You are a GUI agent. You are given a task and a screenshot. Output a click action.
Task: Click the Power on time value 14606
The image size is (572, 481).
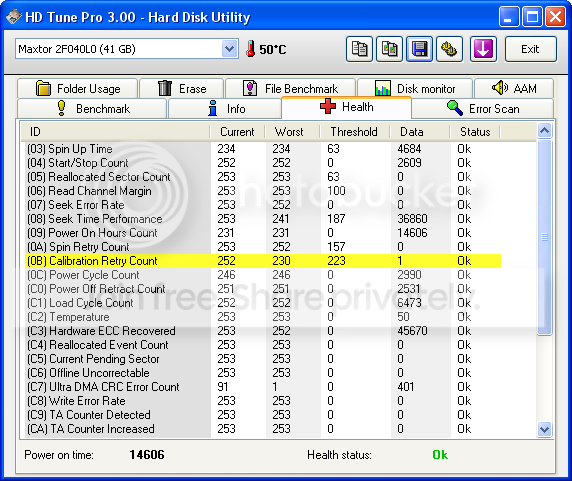[147, 455]
